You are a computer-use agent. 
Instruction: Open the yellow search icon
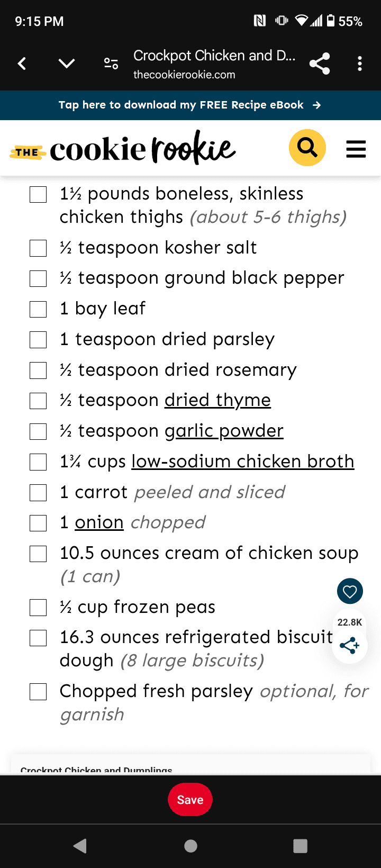pos(307,148)
